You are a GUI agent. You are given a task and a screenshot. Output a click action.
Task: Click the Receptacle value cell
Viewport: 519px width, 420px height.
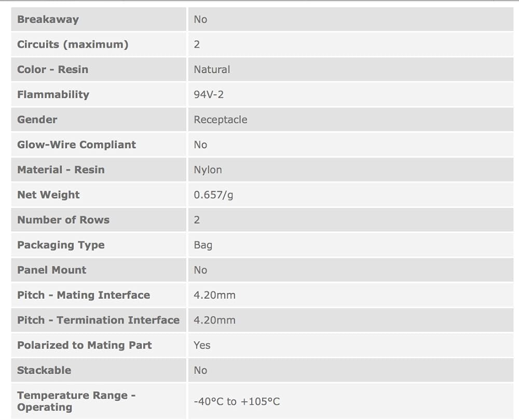pyautogui.click(x=221, y=120)
